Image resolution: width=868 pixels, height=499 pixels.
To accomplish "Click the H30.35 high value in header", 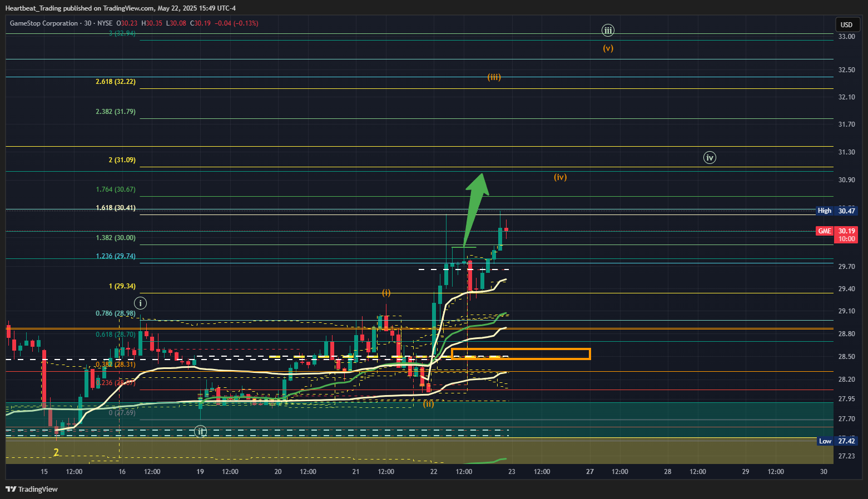I will (x=152, y=23).
